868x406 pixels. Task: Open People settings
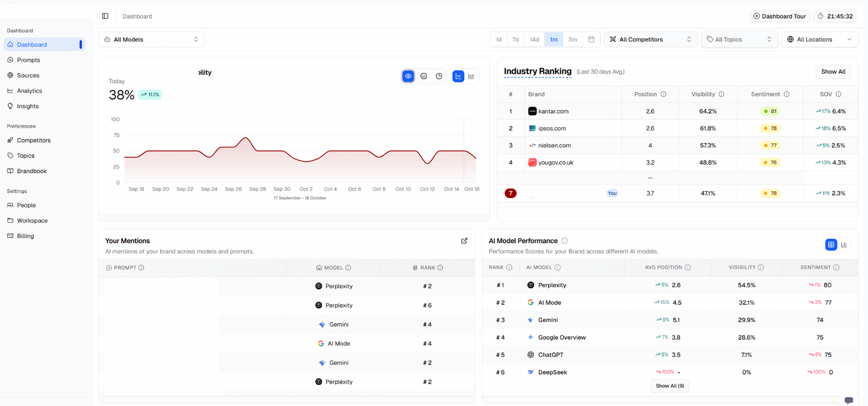tap(44, 205)
